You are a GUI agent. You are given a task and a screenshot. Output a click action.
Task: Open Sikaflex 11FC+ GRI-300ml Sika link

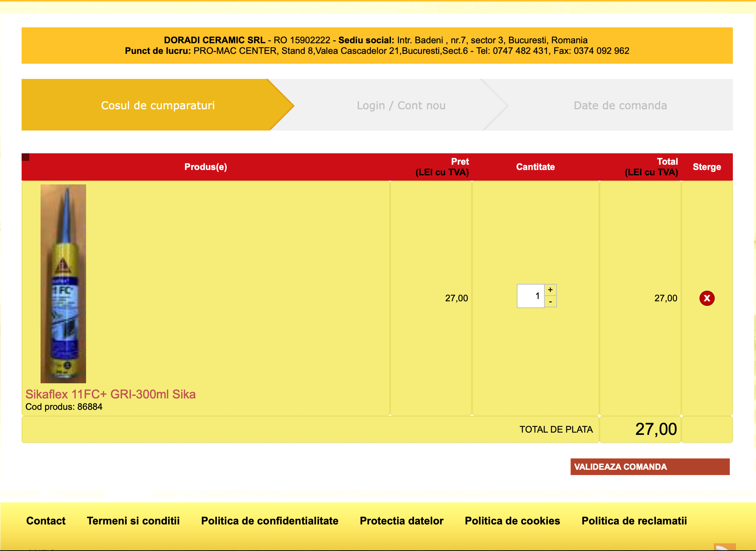[x=110, y=394]
